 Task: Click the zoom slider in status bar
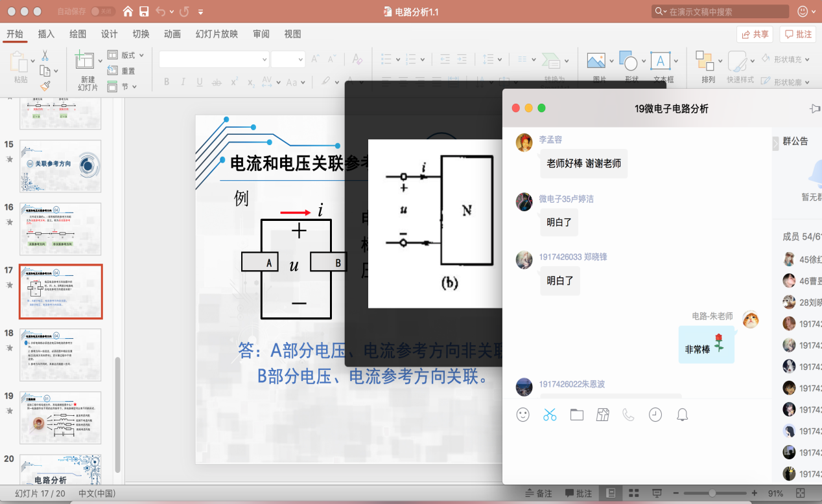tap(712, 493)
